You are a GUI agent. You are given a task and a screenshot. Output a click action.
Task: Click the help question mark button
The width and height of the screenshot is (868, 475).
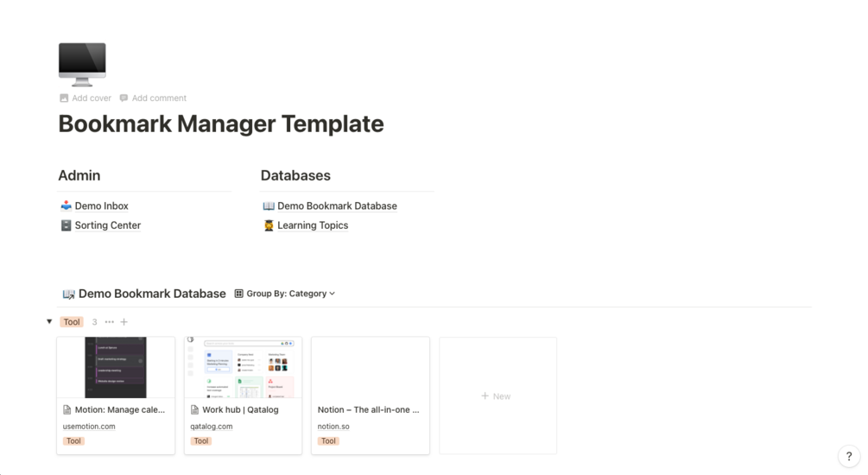(849, 457)
